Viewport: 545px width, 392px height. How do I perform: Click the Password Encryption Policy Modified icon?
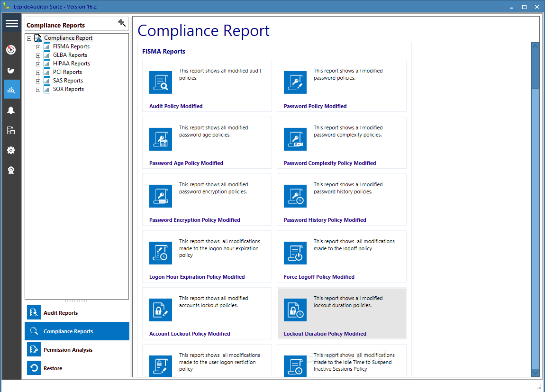point(161,196)
